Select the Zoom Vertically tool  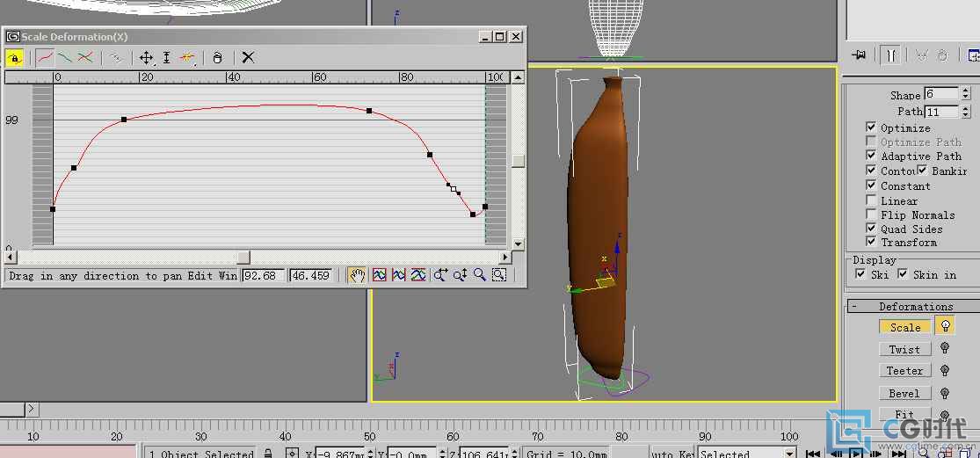click(x=460, y=275)
